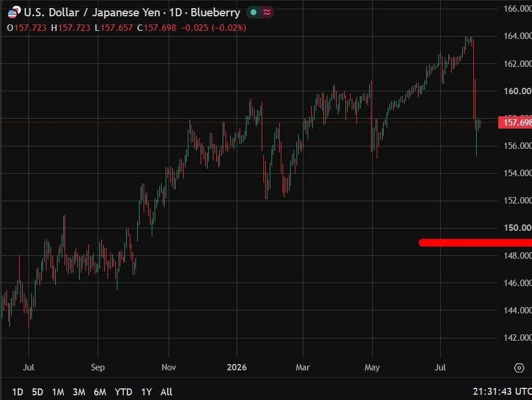The height and width of the screenshot is (400, 532).
Task: Click the Blueberry broker label
Action: tap(216, 13)
